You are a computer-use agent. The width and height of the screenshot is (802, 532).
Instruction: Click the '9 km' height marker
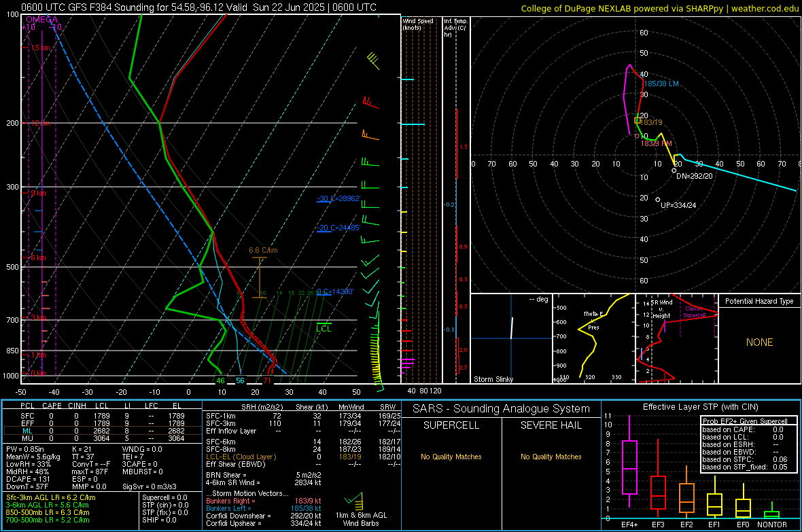(39, 194)
